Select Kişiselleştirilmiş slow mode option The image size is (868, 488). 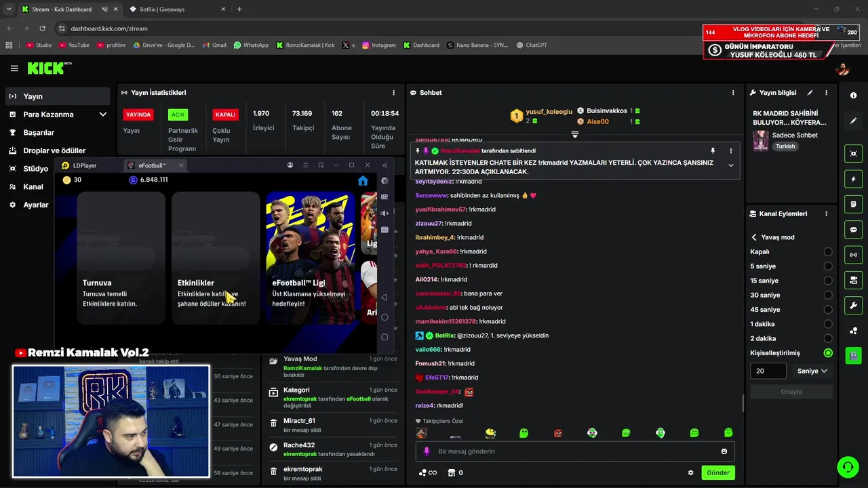[x=828, y=353]
